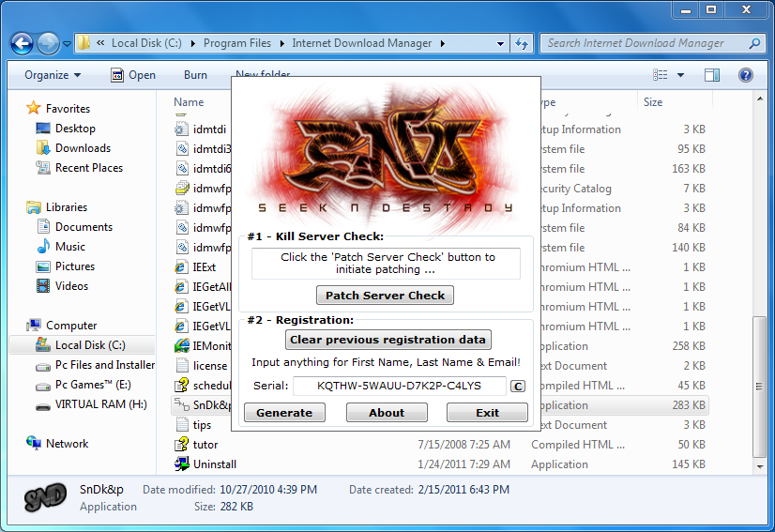Expand Local Disk (C:) breadcrumb arrow
The width and height of the screenshot is (775, 532).
(192, 43)
